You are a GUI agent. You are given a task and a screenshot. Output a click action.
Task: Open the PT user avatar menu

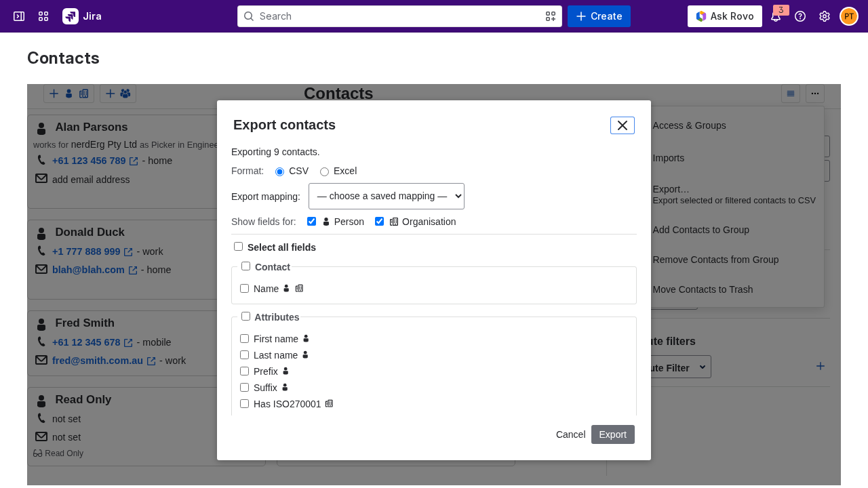coord(849,16)
